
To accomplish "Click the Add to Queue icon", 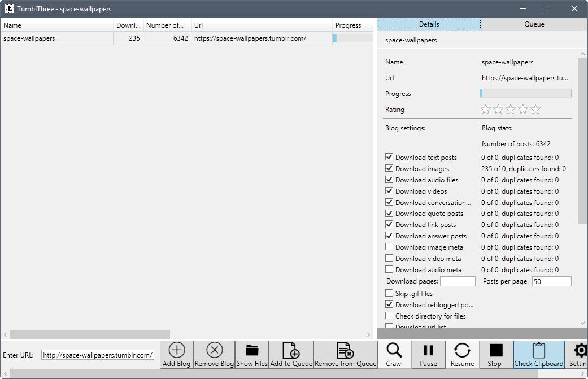I will pyautogui.click(x=291, y=350).
